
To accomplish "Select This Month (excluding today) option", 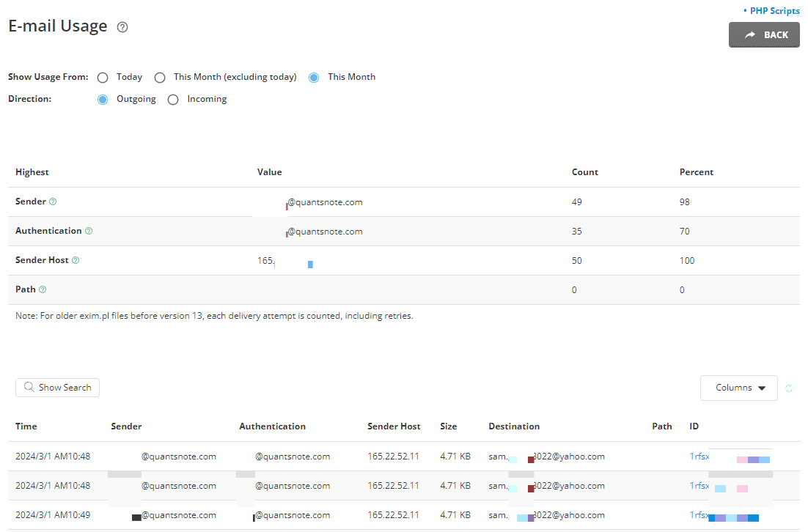I will [x=160, y=78].
